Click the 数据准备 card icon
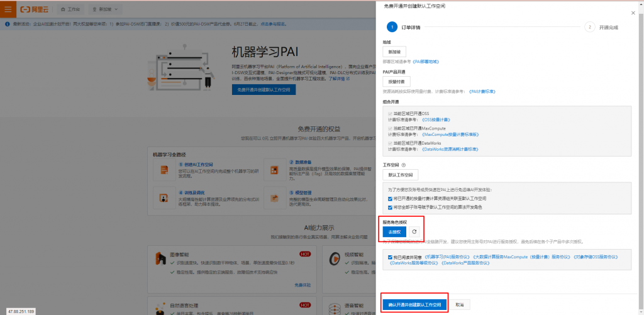Viewport: 644px width, 315px height. [x=275, y=170]
